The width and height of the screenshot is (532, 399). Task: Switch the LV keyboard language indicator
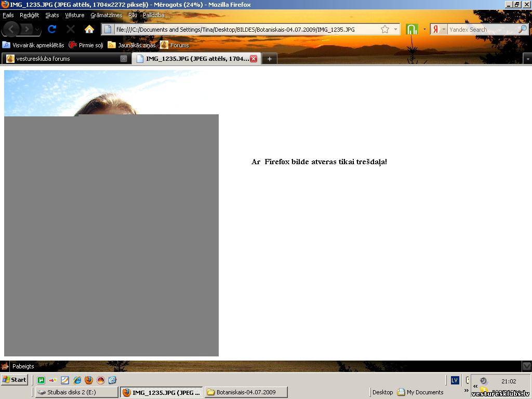click(455, 380)
